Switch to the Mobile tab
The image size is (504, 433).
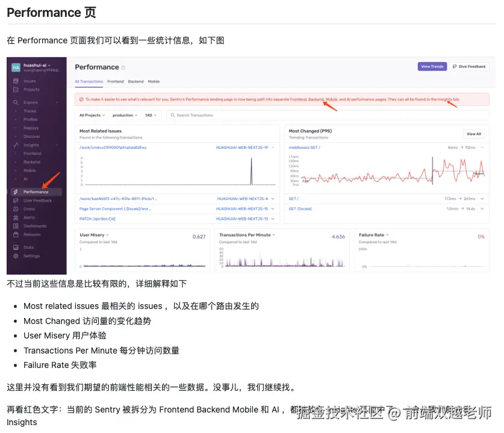pos(154,82)
